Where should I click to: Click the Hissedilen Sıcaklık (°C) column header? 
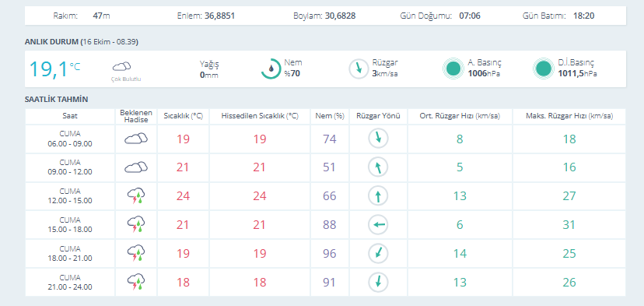coord(260,116)
